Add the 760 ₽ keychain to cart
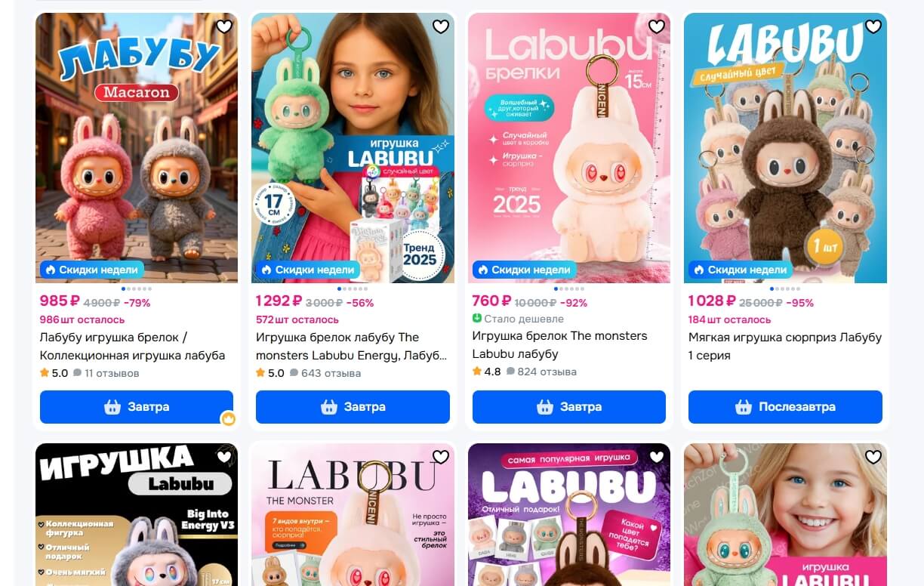Image resolution: width=924 pixels, height=586 pixels. tap(569, 407)
